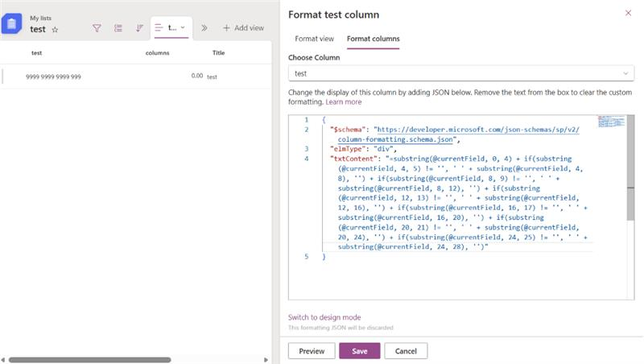Select the 9999 9999 9999 999 cell

[x=53, y=77]
